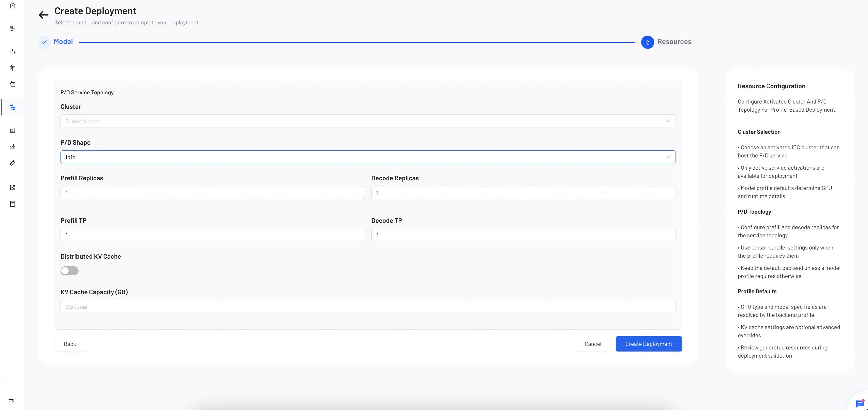868x410 pixels.
Task: Enable the Distributed KV Cache toggle
Action: coord(69,271)
